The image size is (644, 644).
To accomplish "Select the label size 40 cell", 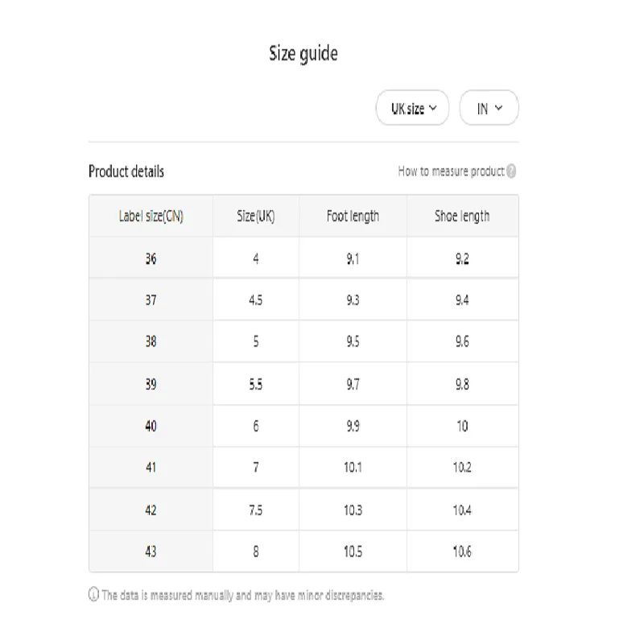I will coord(151,426).
